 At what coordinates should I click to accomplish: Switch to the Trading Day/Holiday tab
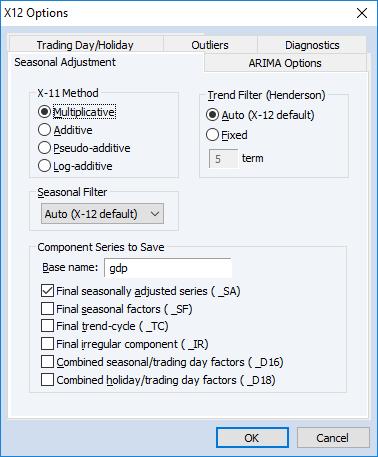pos(85,45)
